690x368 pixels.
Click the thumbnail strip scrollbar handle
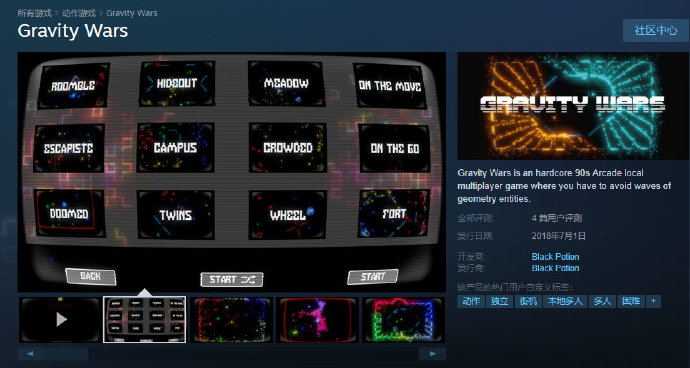pos(66,353)
